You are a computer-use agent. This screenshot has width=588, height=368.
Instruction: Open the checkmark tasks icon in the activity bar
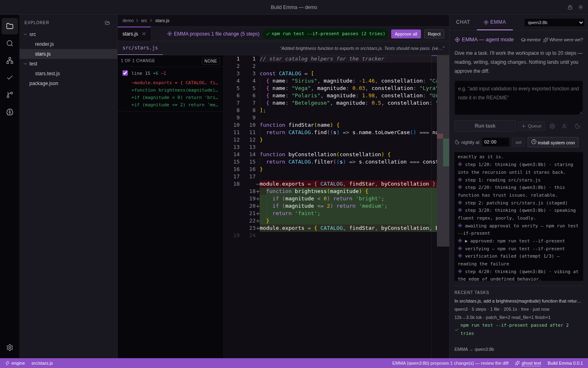click(x=10, y=78)
